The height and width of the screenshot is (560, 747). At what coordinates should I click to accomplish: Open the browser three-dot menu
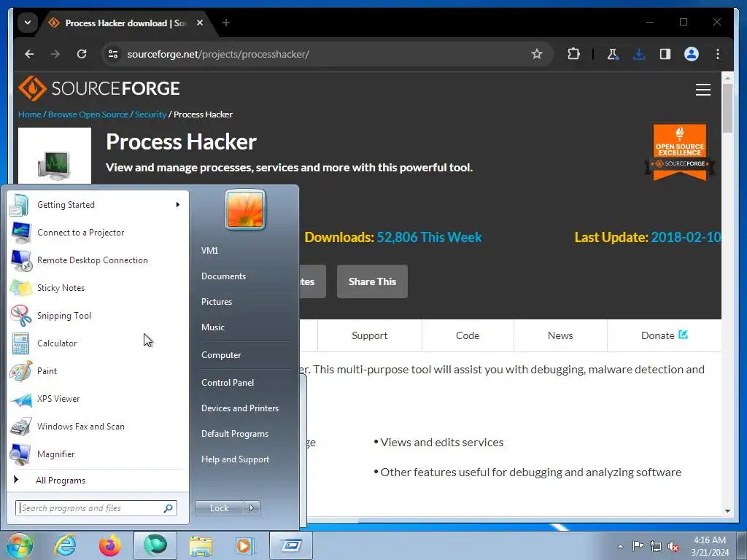(718, 54)
